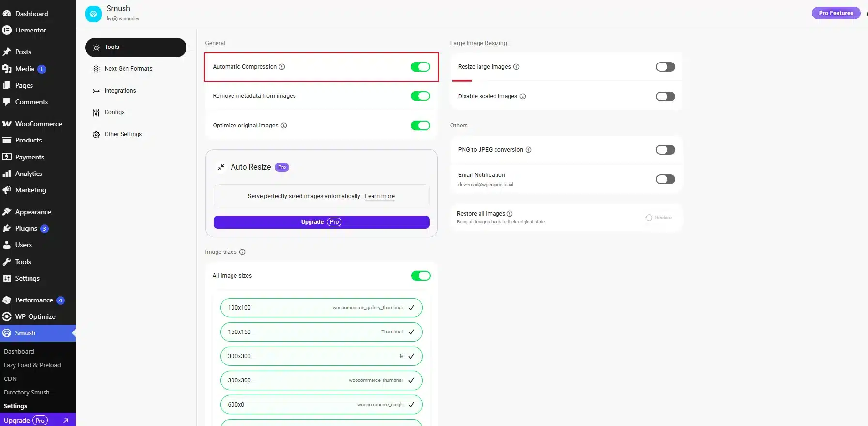Viewport: 868px width, 426px height.
Task: Click the Learn more link
Action: click(x=380, y=196)
